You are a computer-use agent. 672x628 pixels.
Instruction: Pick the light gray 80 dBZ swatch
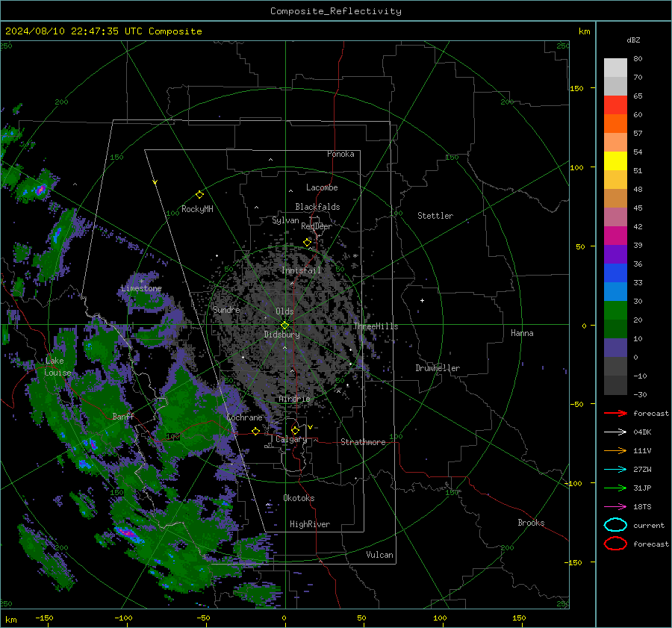615,68
